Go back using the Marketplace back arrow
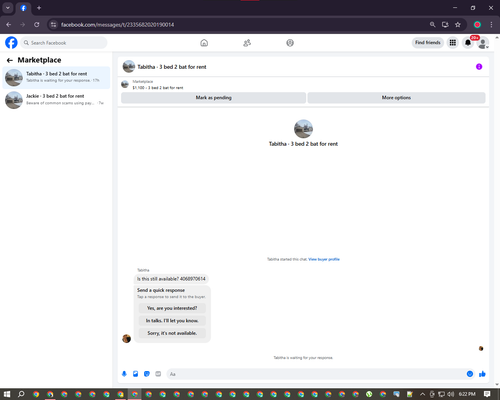 coord(10,60)
